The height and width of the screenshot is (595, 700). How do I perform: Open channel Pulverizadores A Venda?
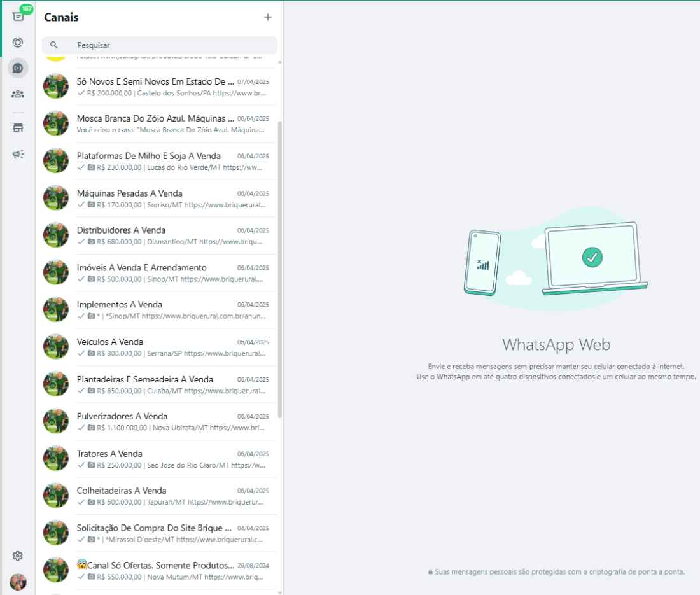pyautogui.click(x=159, y=421)
